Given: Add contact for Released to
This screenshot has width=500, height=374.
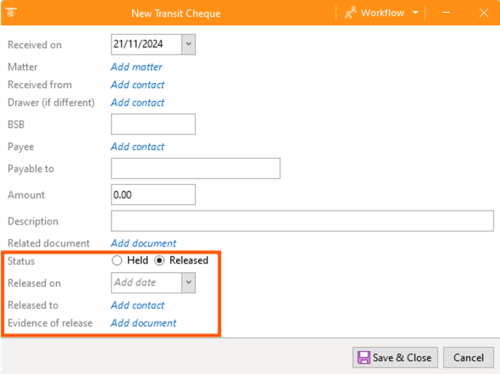Looking at the screenshot, I should pos(137,305).
